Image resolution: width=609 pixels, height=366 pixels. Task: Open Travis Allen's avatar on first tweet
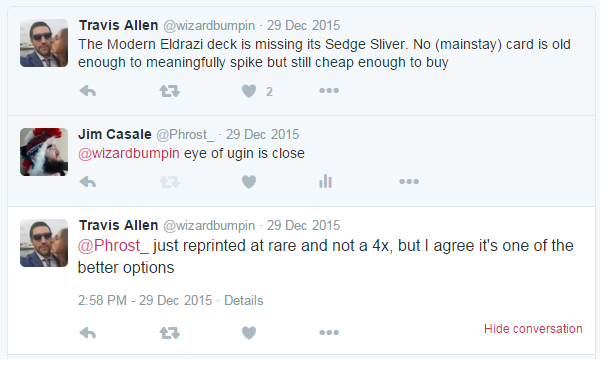tap(44, 43)
